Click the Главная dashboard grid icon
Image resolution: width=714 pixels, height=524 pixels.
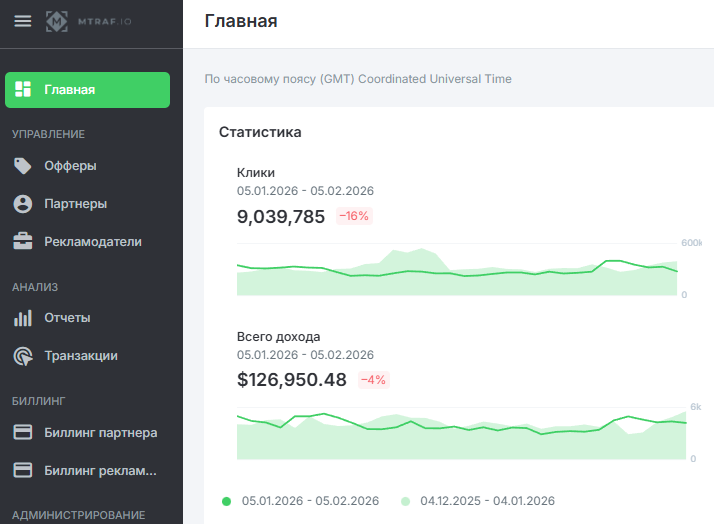pos(23,89)
